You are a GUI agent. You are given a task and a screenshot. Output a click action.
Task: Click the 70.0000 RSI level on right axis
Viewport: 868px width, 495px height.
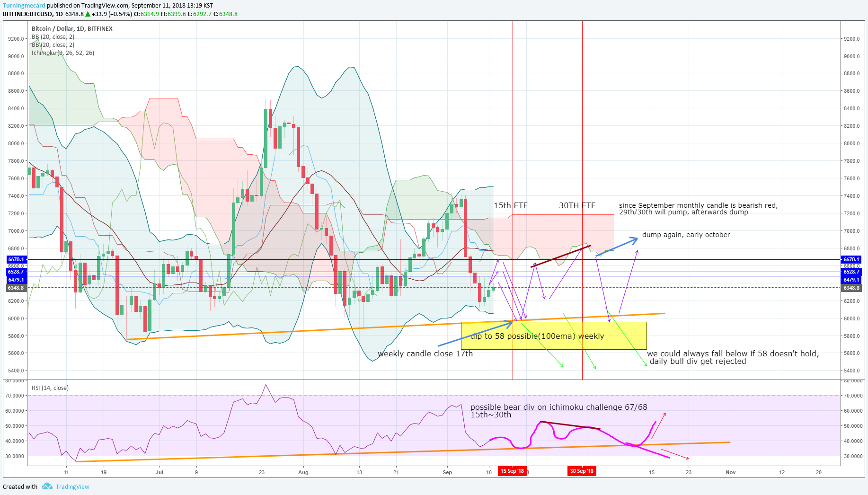[x=853, y=396]
